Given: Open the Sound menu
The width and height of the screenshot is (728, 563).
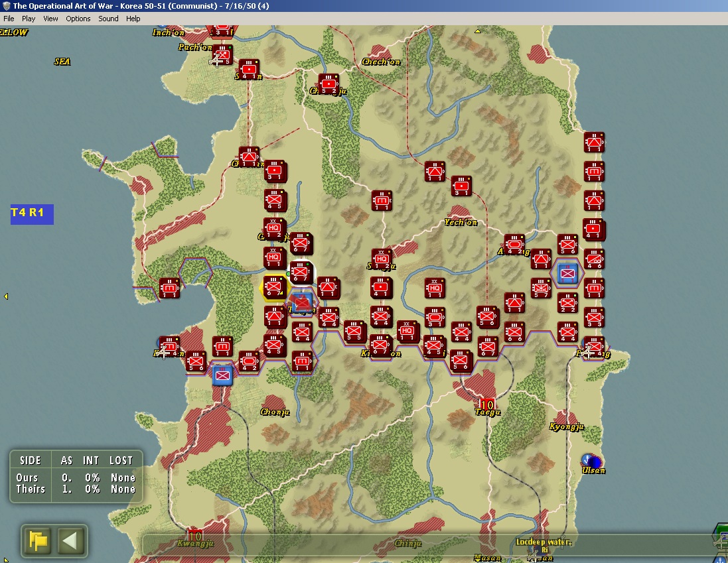Looking at the screenshot, I should [108, 19].
